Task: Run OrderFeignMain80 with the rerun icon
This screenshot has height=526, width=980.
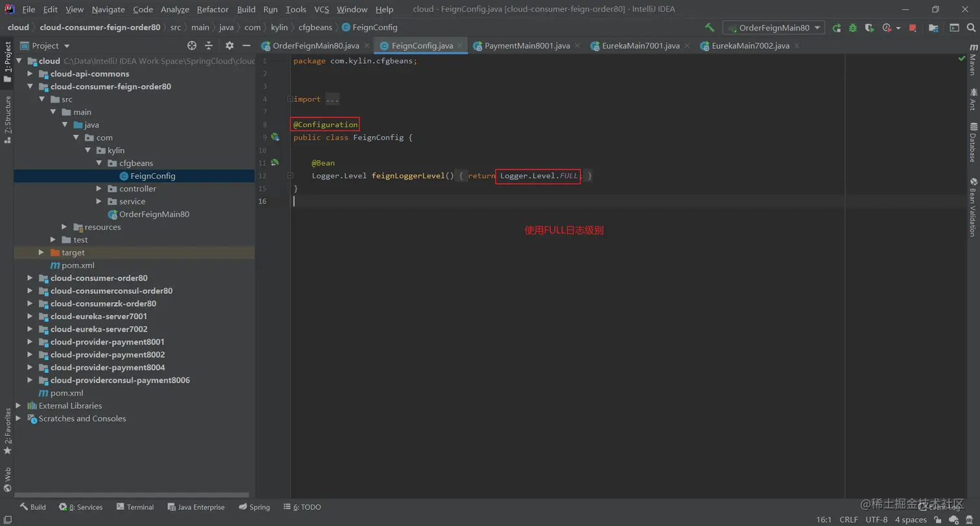Action: click(837, 28)
